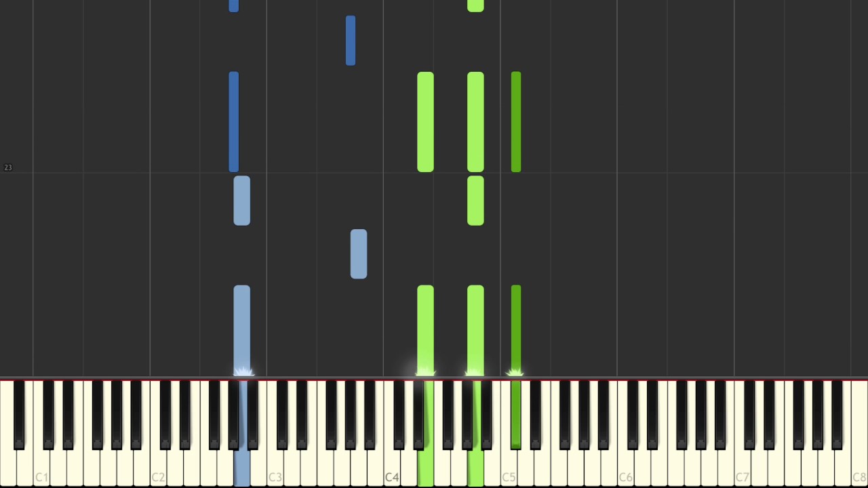This screenshot has height=488, width=868.
Task: Click the dark green C#5 falling note above measure line
Action: tap(516, 122)
